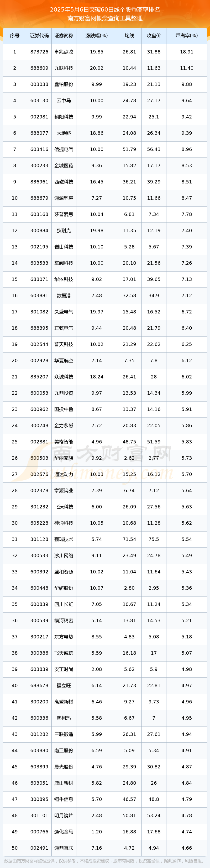
Task: Select stock name 卓兆点胶
Action: coord(64,52)
